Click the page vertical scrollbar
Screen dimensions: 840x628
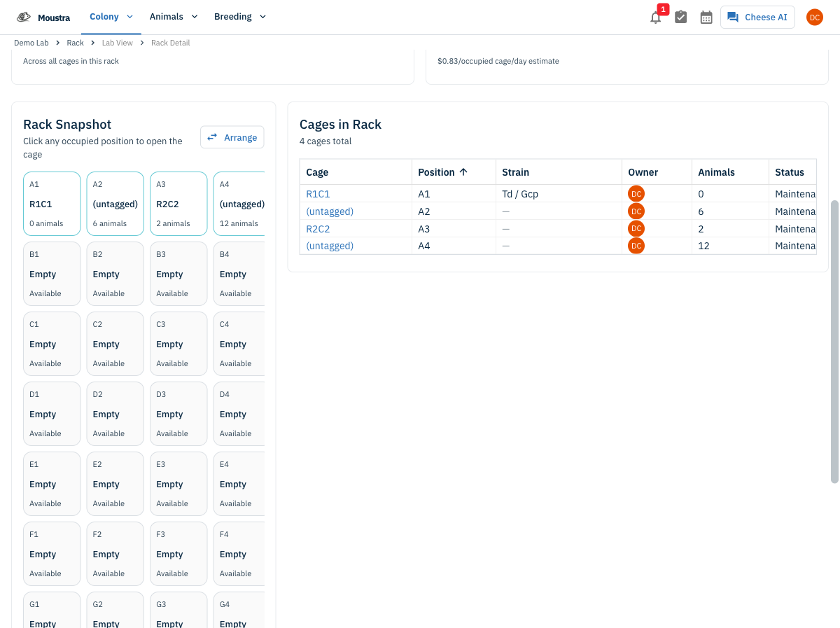click(834, 342)
